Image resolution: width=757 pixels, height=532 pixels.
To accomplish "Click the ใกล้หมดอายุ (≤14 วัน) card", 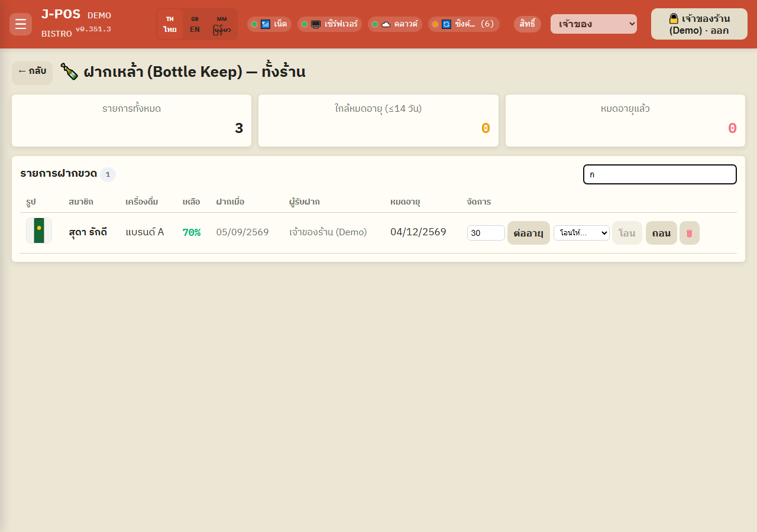I will tap(378, 121).
